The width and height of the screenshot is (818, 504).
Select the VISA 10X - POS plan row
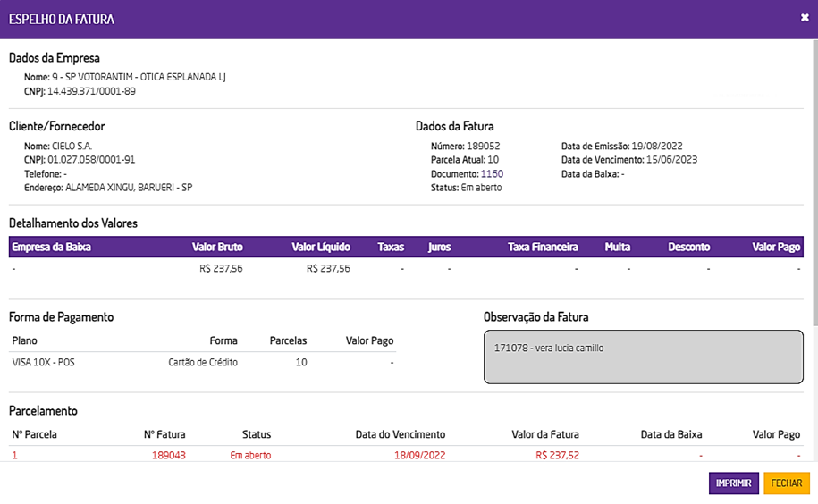click(43, 363)
